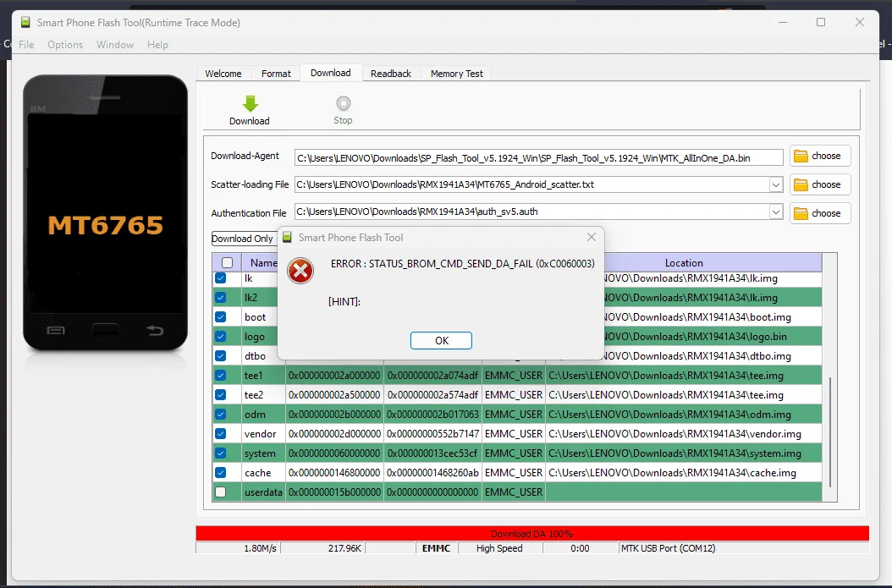Screen dimensions: 892x588
Task: Uncheck the odm partition checkbox
Action: point(221,414)
